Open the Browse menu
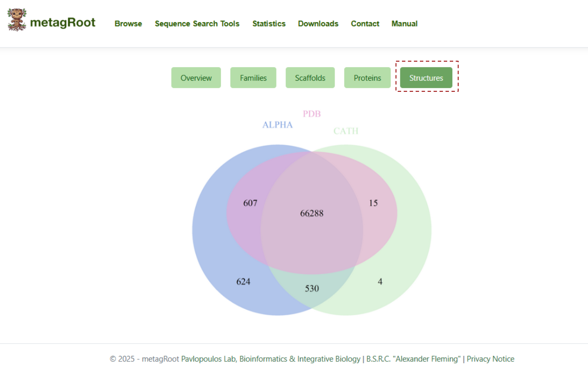Viewport: 588px width, 376px height. point(128,23)
